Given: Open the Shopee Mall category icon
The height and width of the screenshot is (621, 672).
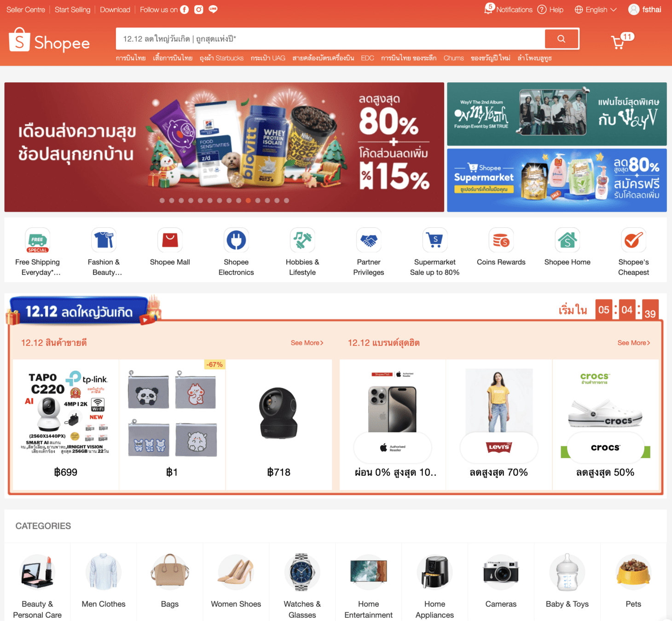Looking at the screenshot, I should coord(170,240).
